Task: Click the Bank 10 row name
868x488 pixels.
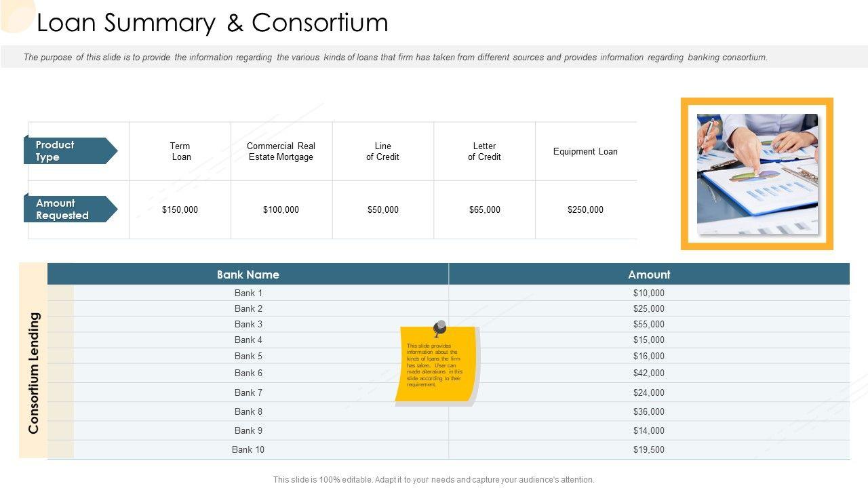Action: tap(248, 449)
